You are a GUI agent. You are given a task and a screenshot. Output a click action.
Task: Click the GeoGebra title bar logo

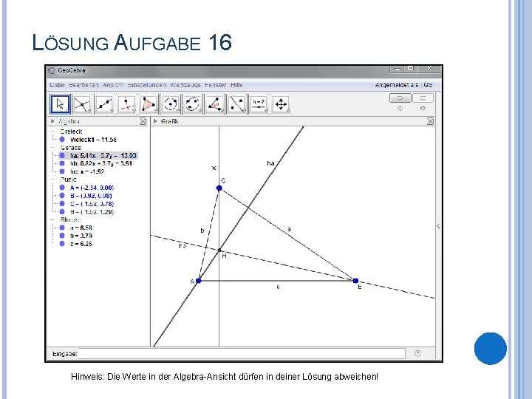pos(52,71)
